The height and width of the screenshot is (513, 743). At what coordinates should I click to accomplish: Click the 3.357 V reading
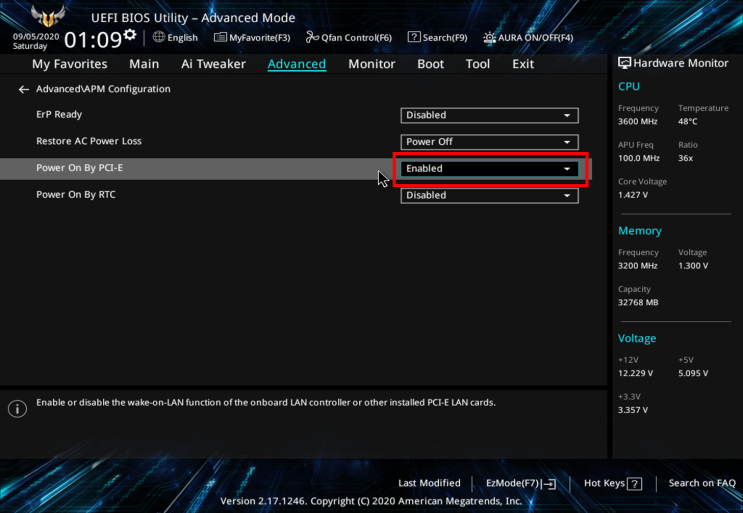(x=633, y=410)
